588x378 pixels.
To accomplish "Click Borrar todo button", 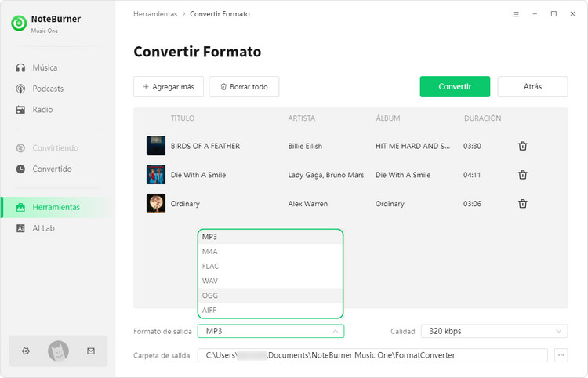I will point(244,86).
